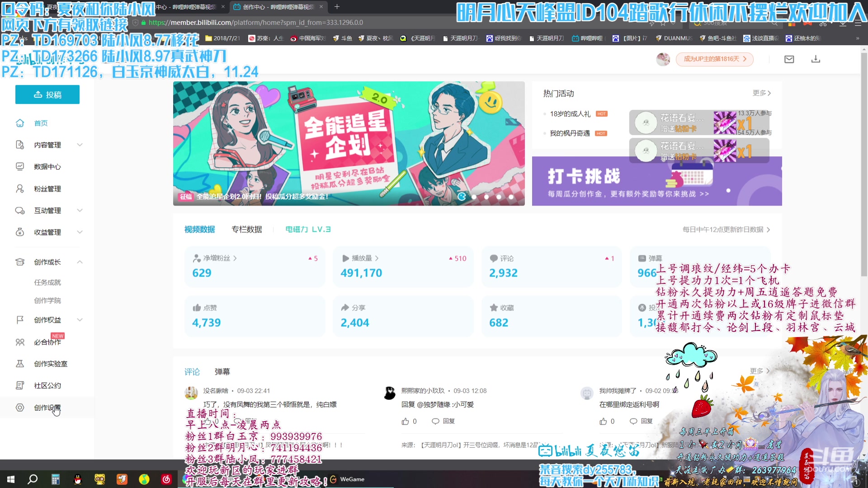The height and width of the screenshot is (488, 868).
Task: Open the 分享 stats card
Action: click(403, 316)
